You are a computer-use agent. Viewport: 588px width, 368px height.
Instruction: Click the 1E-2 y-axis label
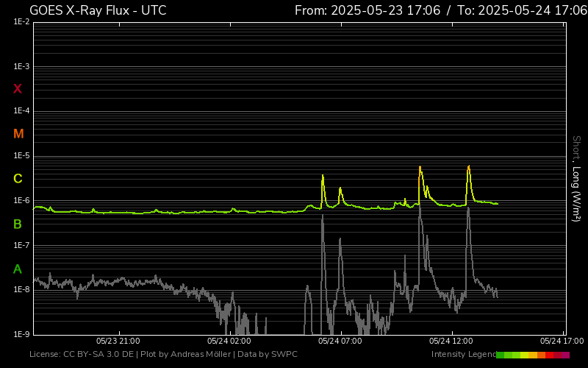[21, 22]
